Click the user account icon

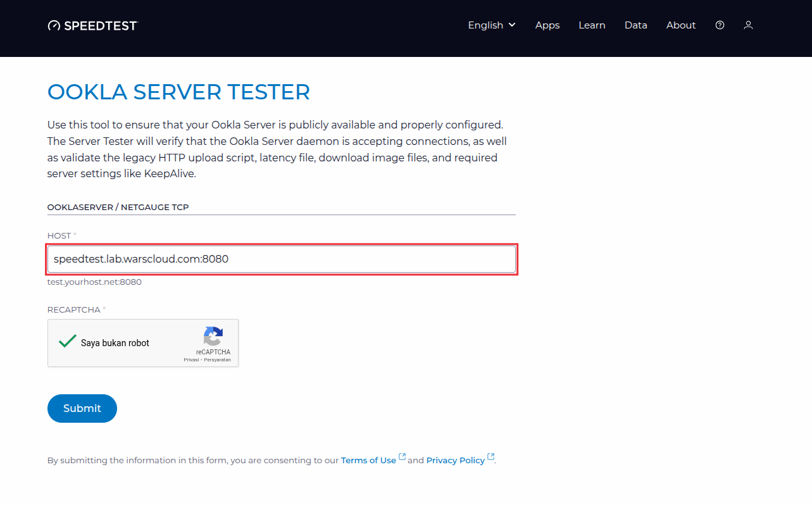[x=748, y=25]
